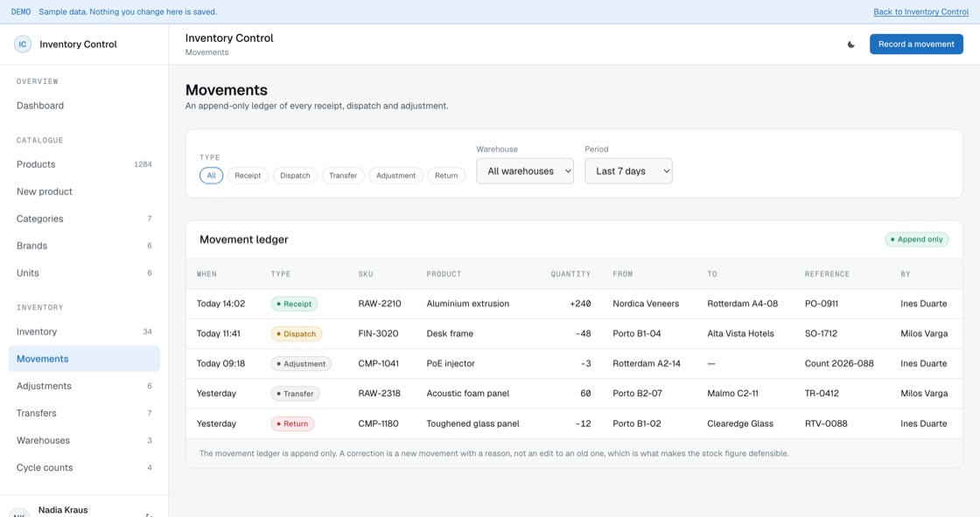
Task: Click SKU CMP-1180 in the ledger
Action: click(x=378, y=424)
